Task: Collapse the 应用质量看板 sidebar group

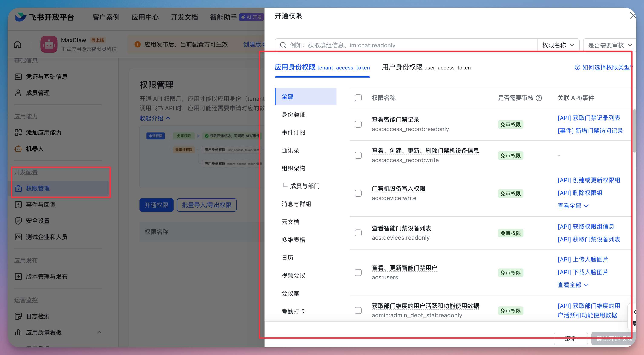Action: (x=99, y=332)
